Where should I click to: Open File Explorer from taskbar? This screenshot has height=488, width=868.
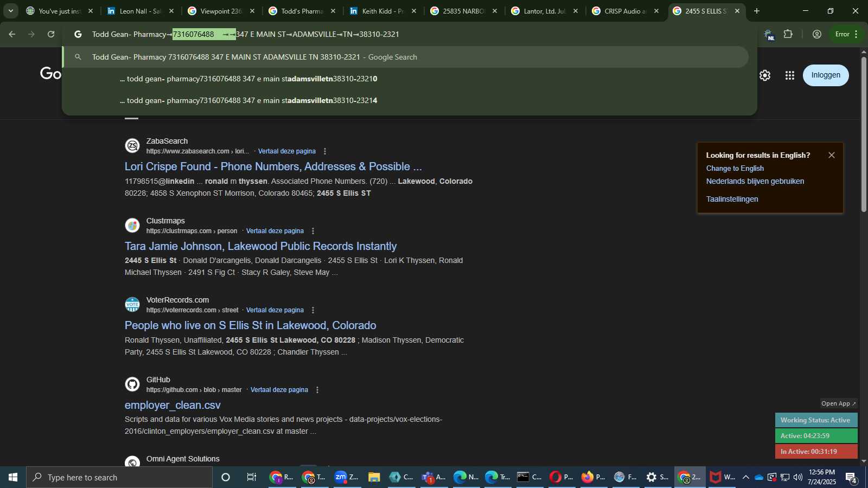coord(374,477)
